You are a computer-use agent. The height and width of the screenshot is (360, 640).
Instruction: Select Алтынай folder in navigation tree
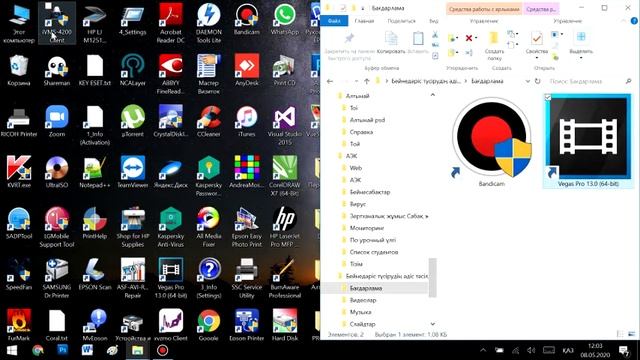coord(358,96)
